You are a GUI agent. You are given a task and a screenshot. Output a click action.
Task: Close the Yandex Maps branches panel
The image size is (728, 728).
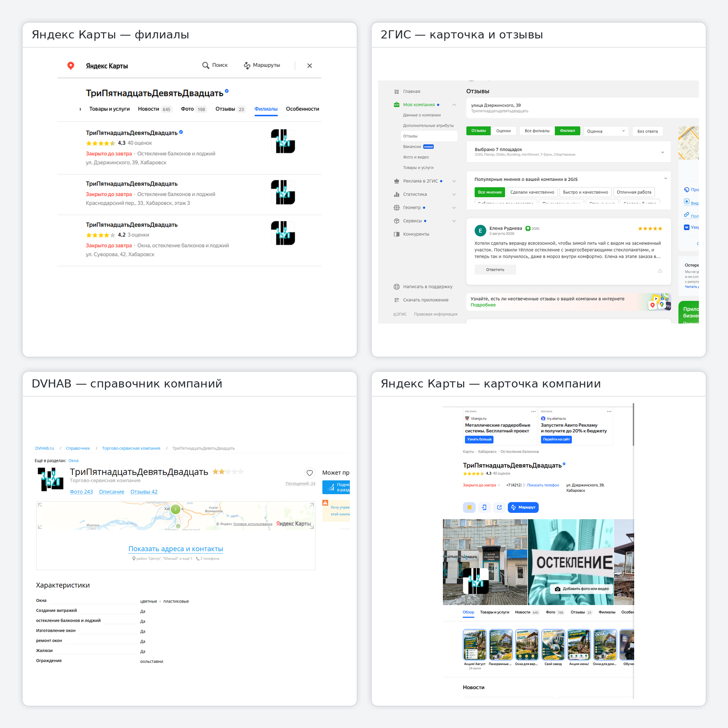point(309,66)
